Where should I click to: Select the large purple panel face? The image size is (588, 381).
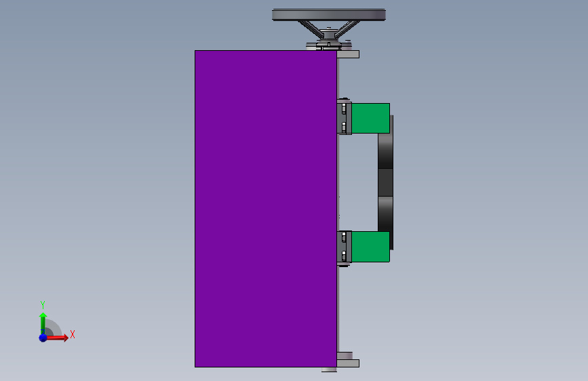(x=265, y=209)
